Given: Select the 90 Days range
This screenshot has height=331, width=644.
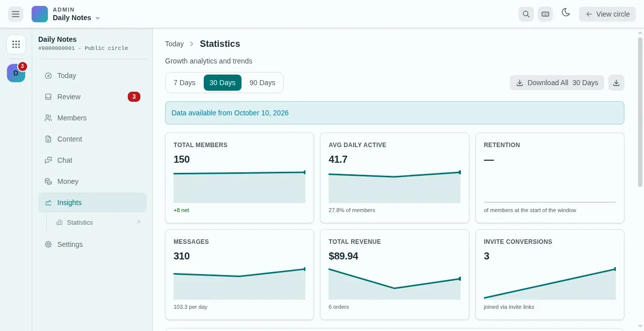Looking at the screenshot, I should click(262, 83).
